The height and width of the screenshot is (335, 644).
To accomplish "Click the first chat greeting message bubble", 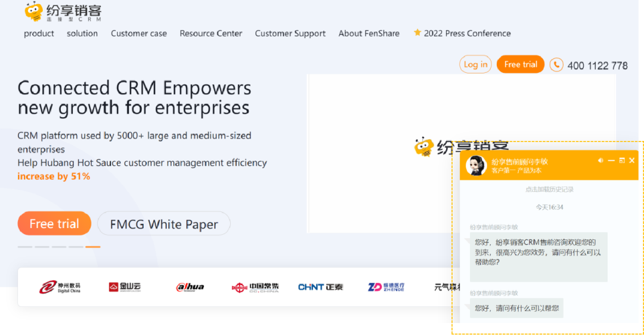I will click(x=538, y=257).
